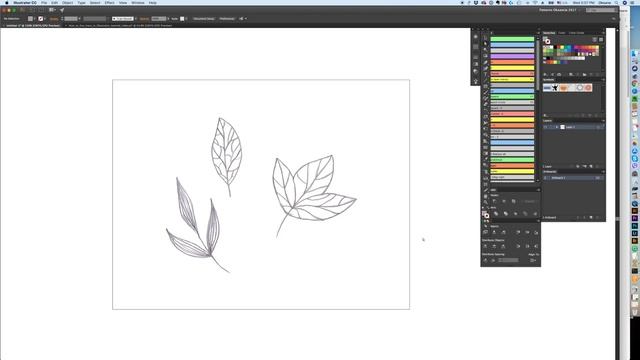Image resolution: width=640 pixels, height=360 pixels.
Task: Select the Artboard 1 row in Artboards panel
Action: point(573,178)
